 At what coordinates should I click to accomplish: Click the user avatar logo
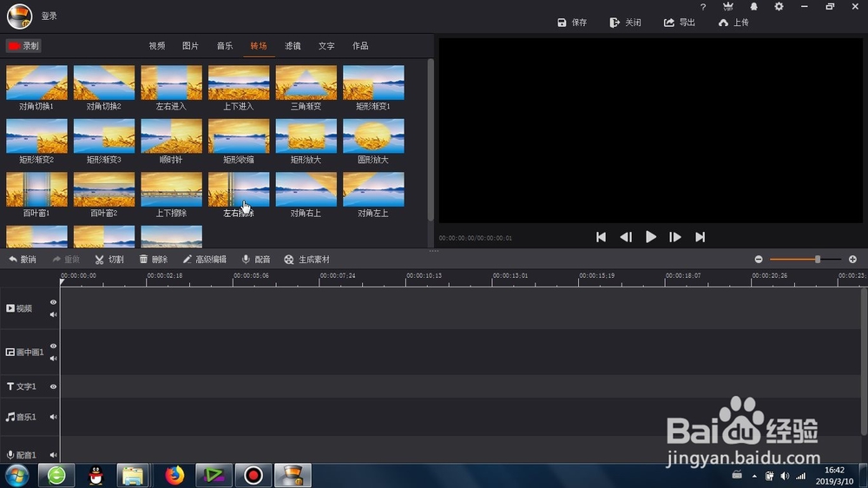pyautogui.click(x=19, y=16)
